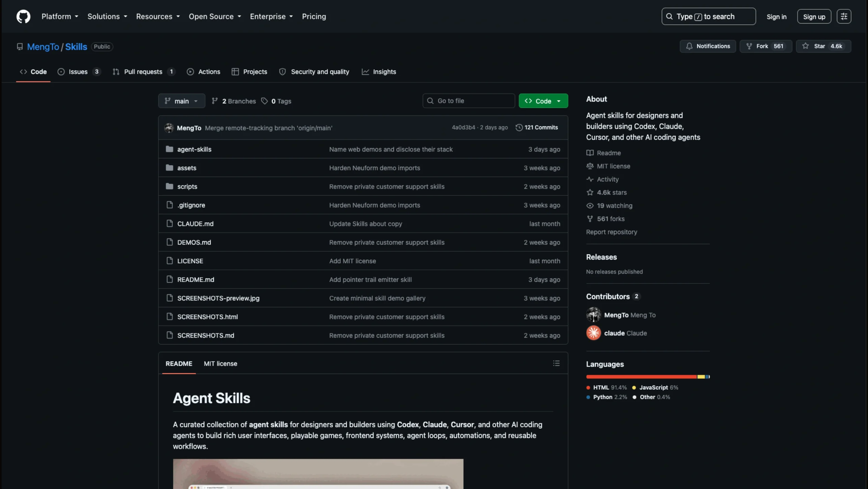Click the fork icon beside 561 forks
The width and height of the screenshot is (868, 489).
point(590,219)
